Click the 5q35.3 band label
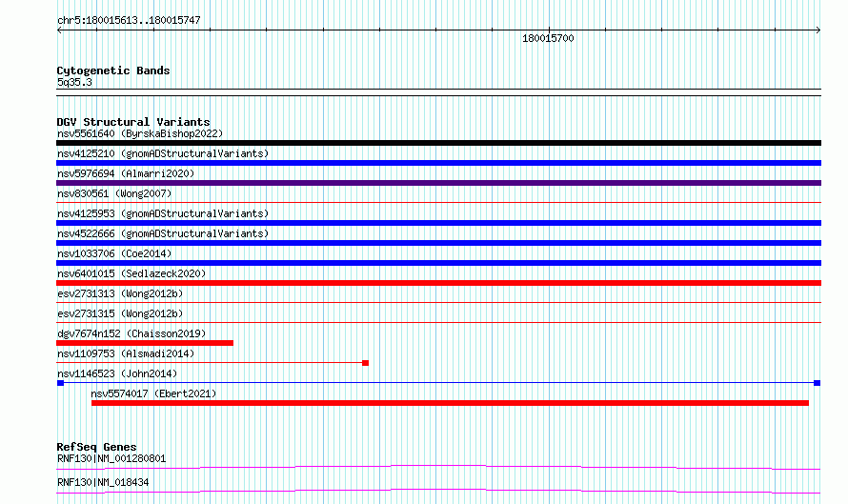Screen dimensions: 848x504 74,82
